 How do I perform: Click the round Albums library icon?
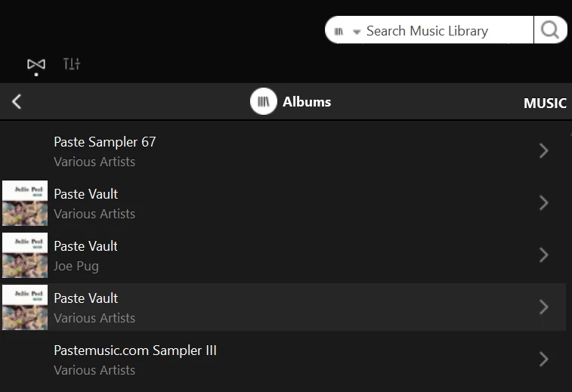[264, 101]
